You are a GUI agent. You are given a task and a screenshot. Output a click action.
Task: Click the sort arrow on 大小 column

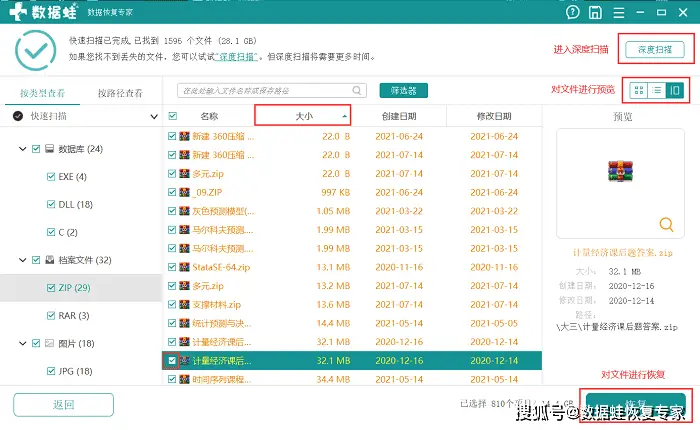345,116
